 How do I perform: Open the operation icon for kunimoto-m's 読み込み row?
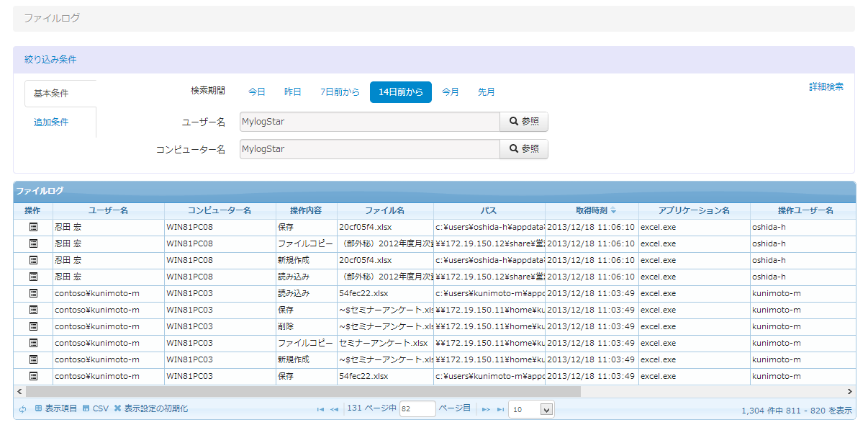tap(33, 293)
